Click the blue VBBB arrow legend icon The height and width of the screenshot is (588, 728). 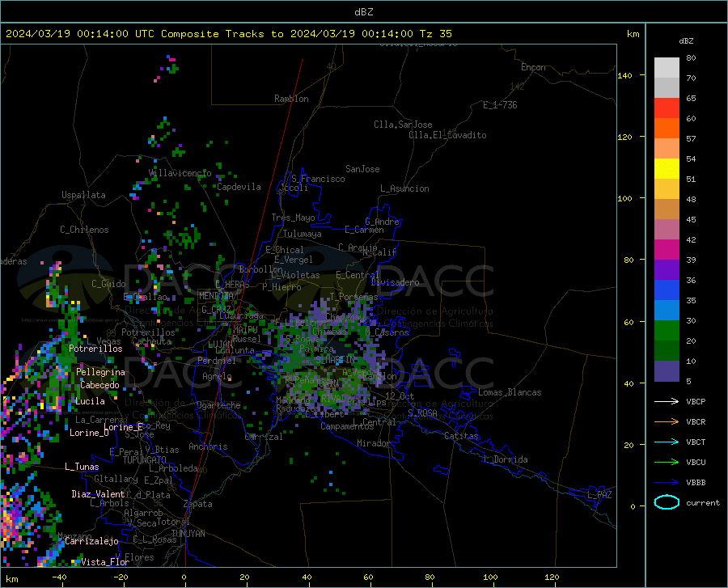pos(667,482)
